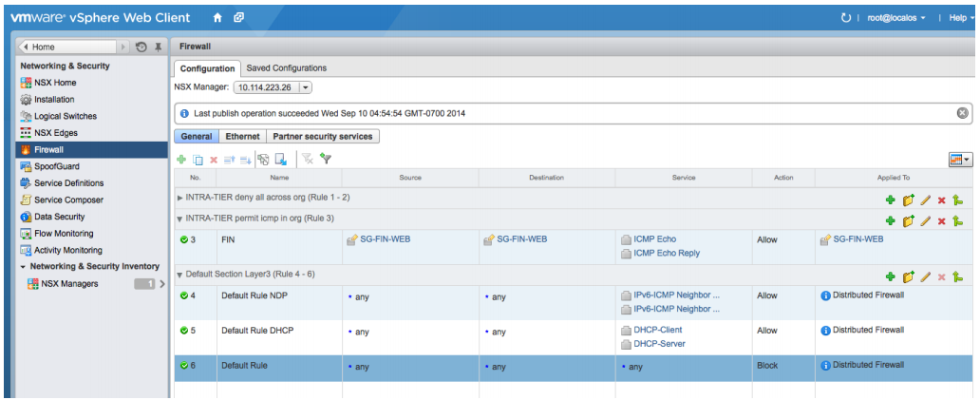
Task: Switch to the Ethernet tab
Action: [x=242, y=136]
